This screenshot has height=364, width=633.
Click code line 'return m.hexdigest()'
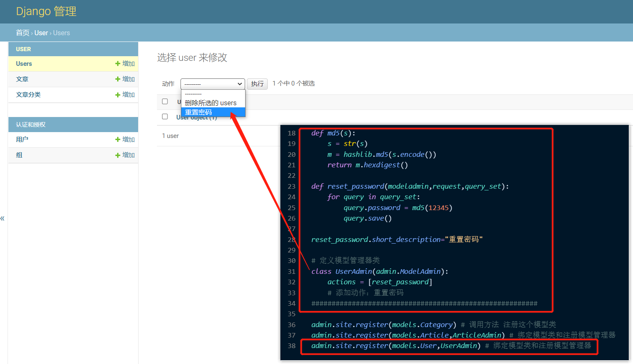(368, 165)
